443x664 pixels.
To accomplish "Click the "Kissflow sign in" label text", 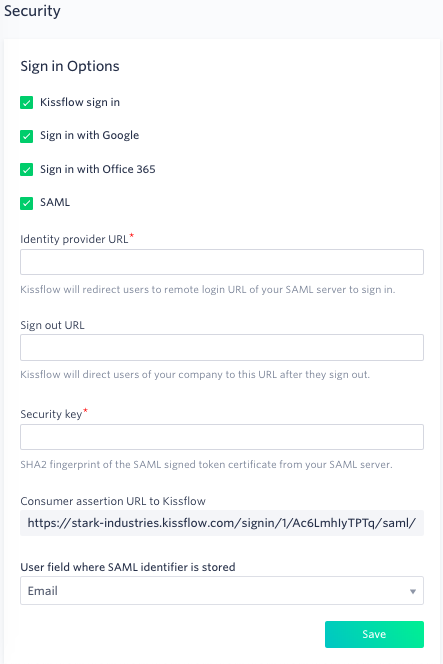I will pos(80,102).
